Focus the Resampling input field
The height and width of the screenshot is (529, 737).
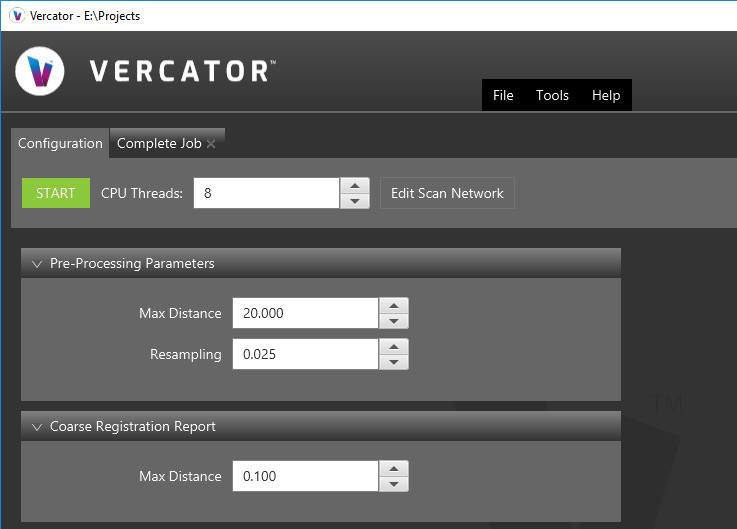point(305,354)
